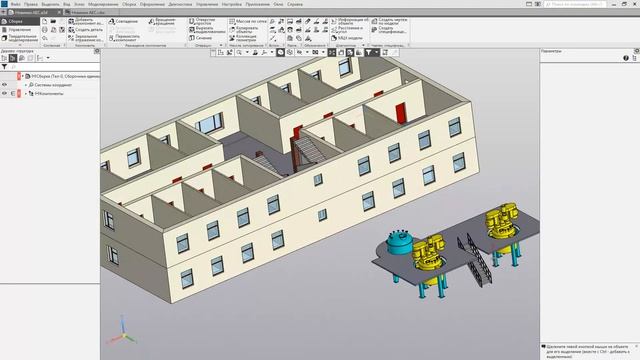
Task: Switch to the first open .a3d document tab
Action: point(34,12)
